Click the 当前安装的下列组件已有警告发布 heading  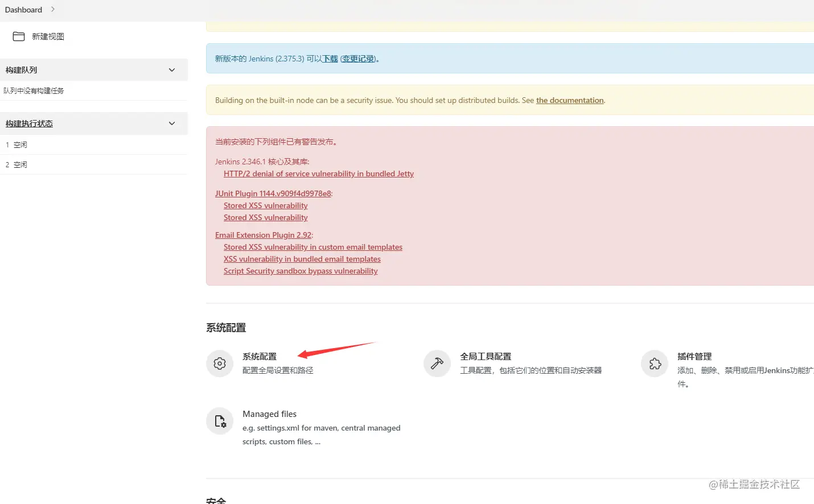[x=276, y=142]
